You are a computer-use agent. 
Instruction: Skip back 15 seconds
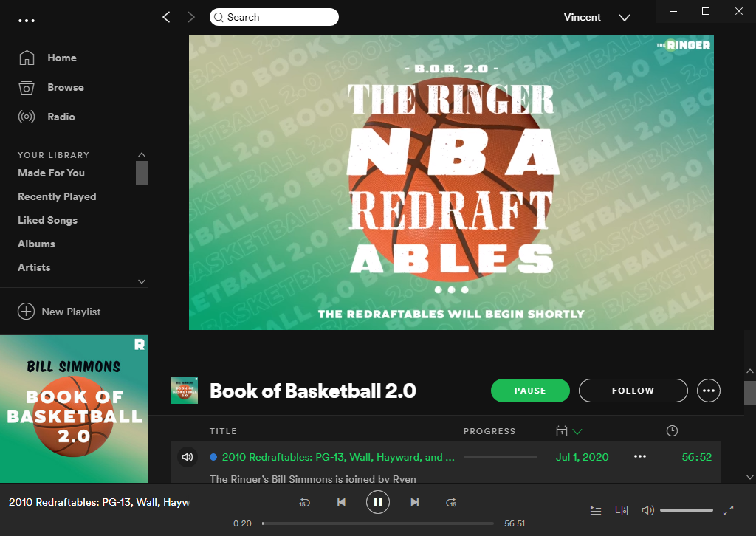(304, 503)
